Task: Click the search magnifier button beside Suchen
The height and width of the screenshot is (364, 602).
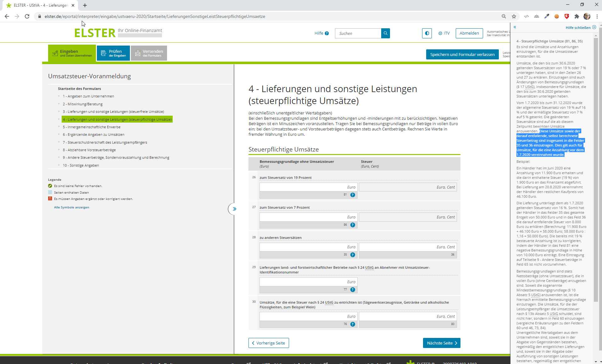Action: pos(385,33)
